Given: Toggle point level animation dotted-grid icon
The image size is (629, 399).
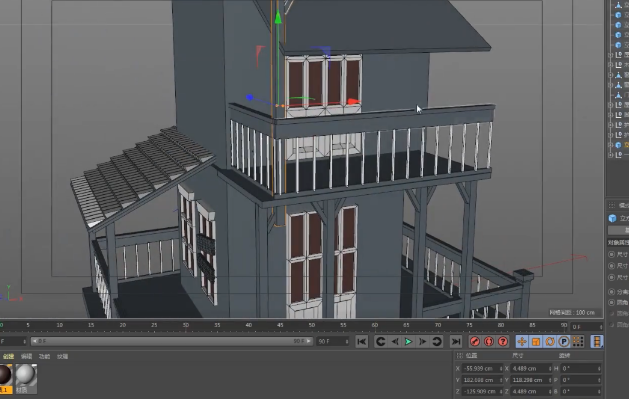Looking at the screenshot, I should click(x=578, y=342).
